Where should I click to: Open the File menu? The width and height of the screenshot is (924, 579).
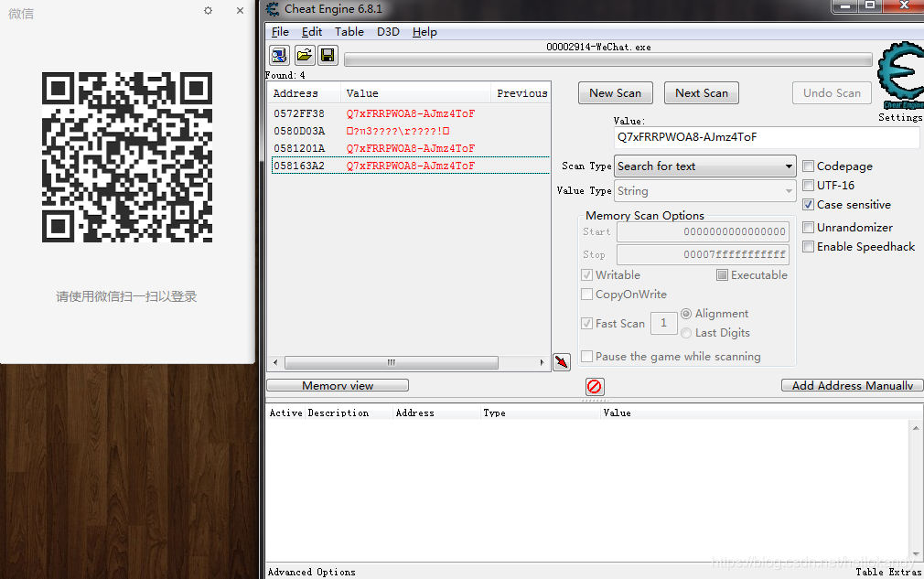point(280,32)
